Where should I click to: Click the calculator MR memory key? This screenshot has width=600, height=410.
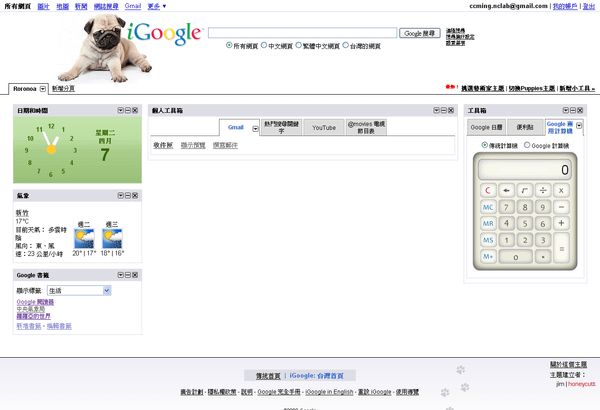[x=488, y=223]
